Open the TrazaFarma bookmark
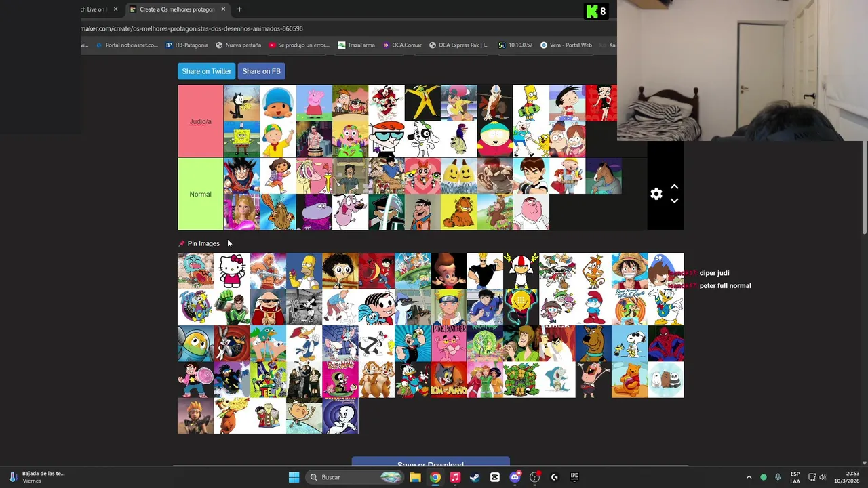Screen dimensions: 868x488 click(x=357, y=45)
